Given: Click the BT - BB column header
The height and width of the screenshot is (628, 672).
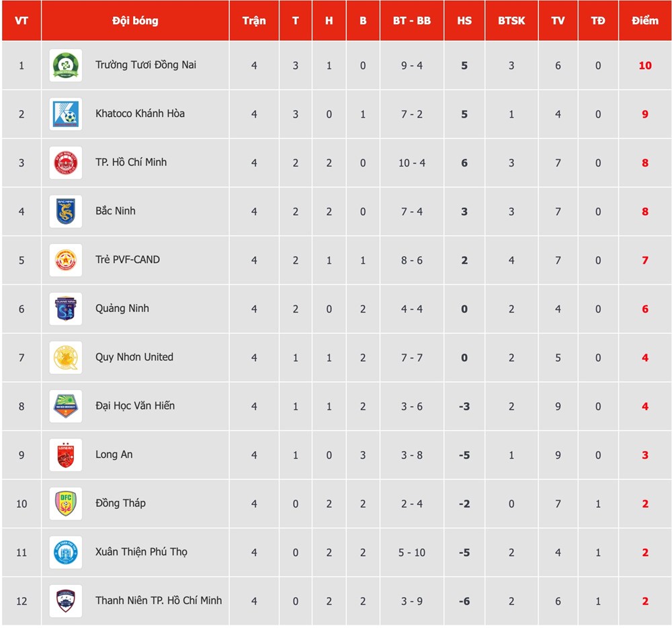Looking at the screenshot, I should click(412, 21).
